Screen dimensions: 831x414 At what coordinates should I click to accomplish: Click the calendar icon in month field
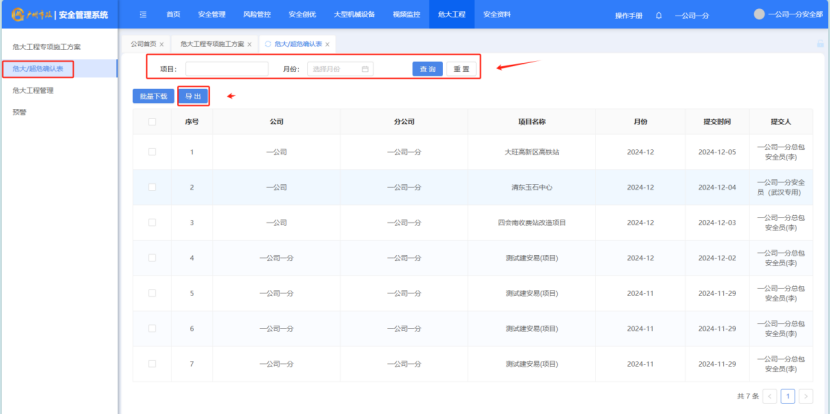tap(365, 69)
